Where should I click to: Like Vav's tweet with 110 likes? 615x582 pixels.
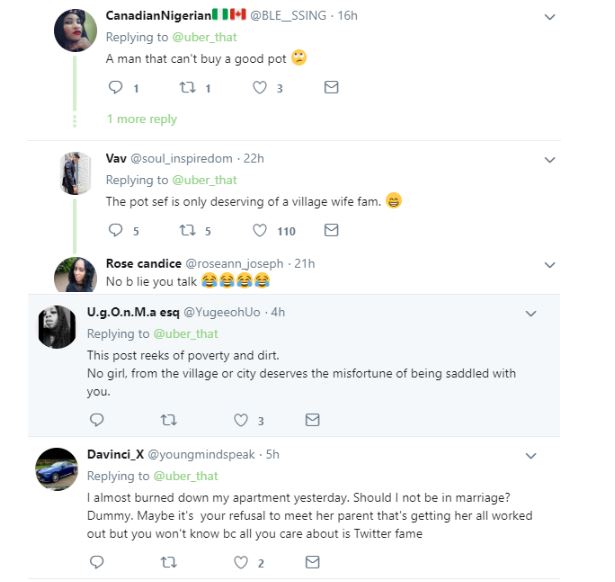coord(259,230)
